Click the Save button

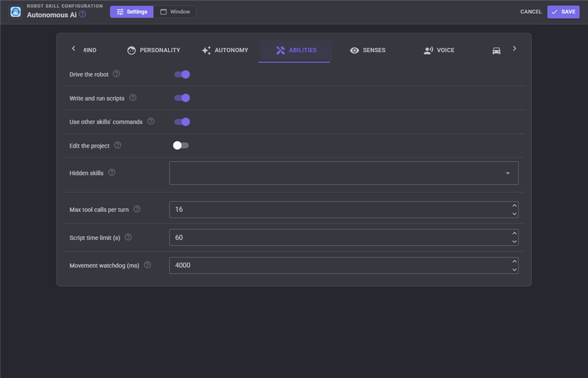[563, 12]
